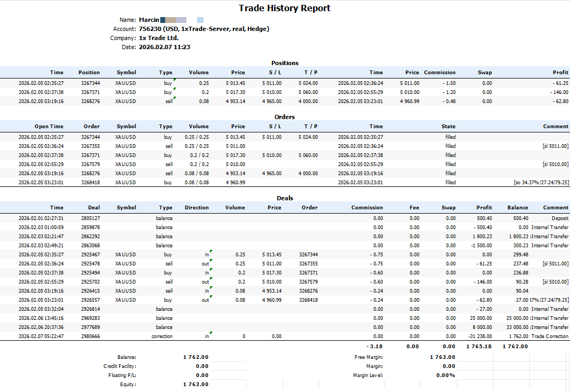Select deal number 2925467
The height and width of the screenshot is (392, 570).
pyautogui.click(x=90, y=255)
